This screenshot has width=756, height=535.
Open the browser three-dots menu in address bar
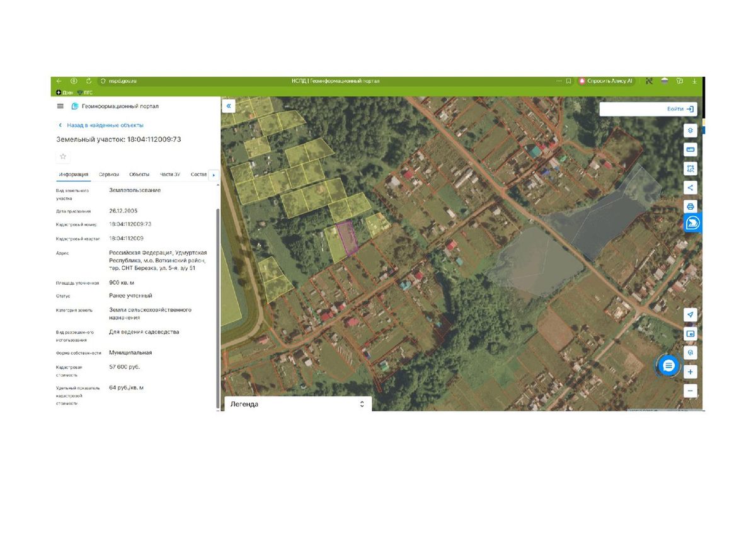tap(559, 81)
